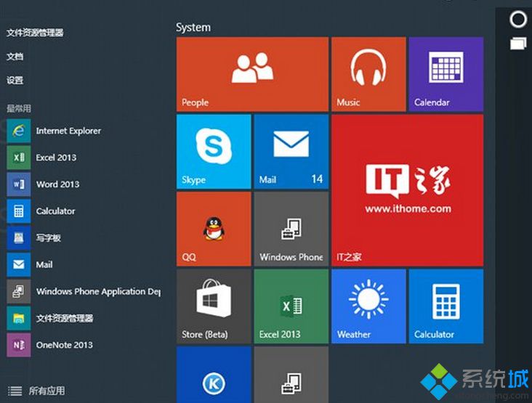The image size is (532, 403).
Task: Open the IT之家 tile
Action: pyautogui.click(x=407, y=190)
